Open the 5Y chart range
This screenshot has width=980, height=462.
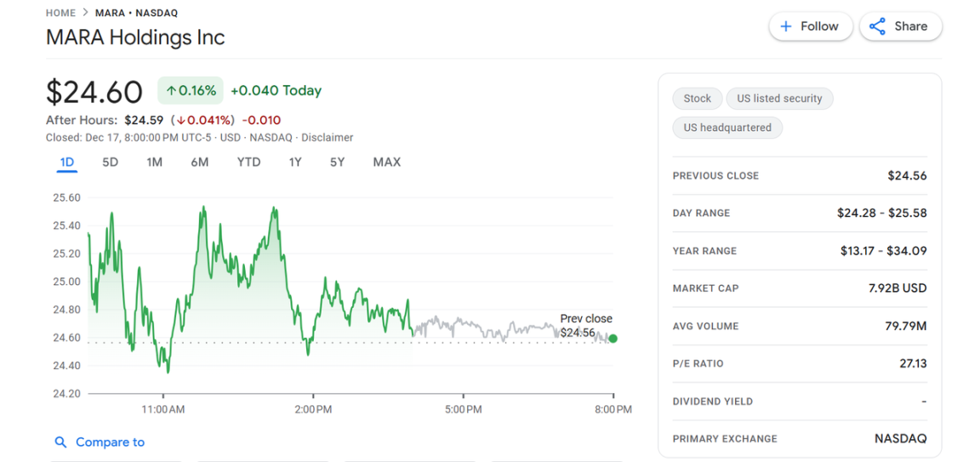click(337, 163)
